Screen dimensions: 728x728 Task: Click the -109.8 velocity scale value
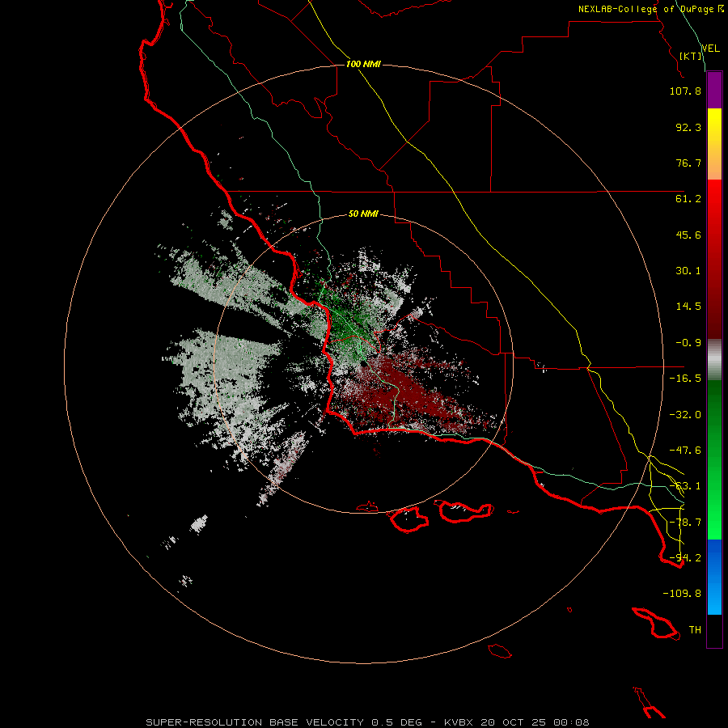(682, 594)
